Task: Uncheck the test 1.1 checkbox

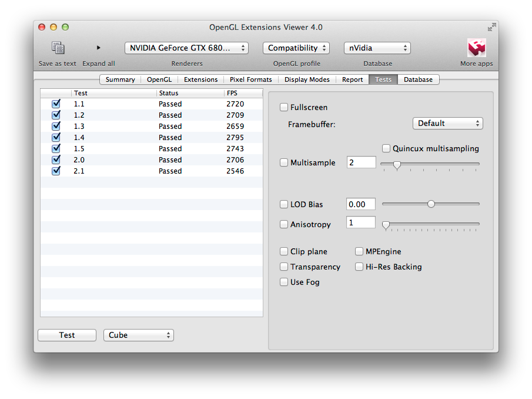Action: click(x=56, y=104)
